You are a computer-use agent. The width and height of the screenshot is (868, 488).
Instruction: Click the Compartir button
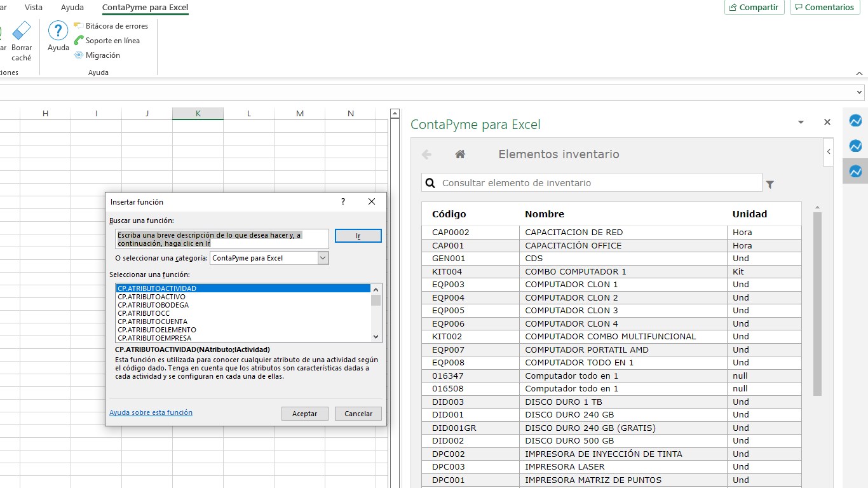[x=754, y=7]
